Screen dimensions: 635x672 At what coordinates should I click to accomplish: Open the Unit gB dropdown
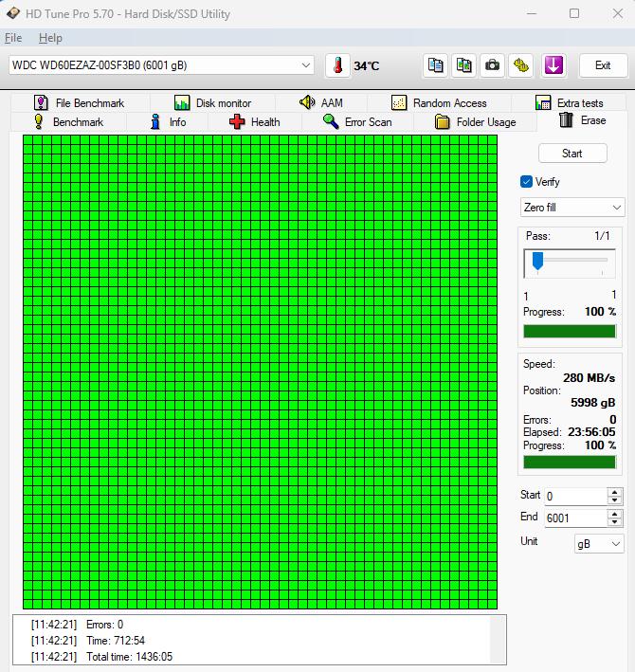616,544
